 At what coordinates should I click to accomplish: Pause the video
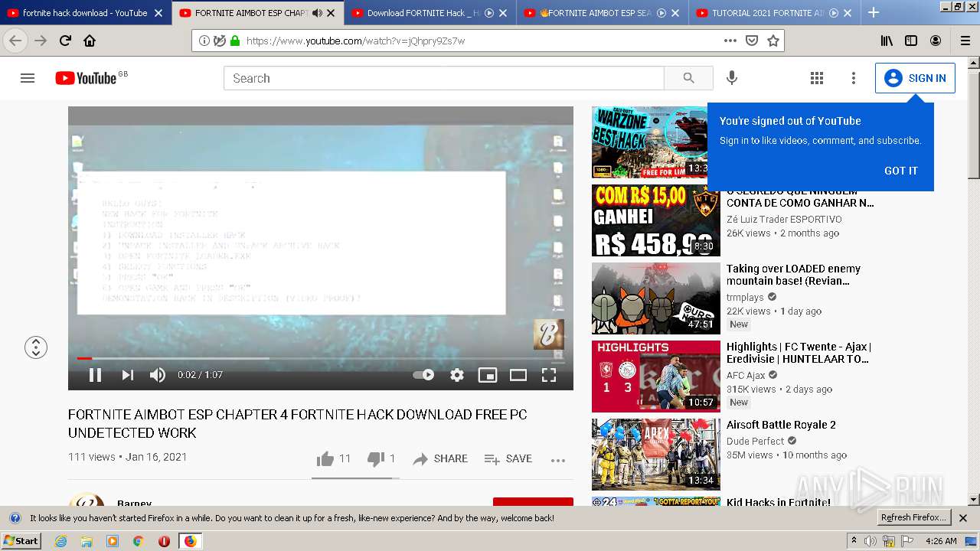96,375
